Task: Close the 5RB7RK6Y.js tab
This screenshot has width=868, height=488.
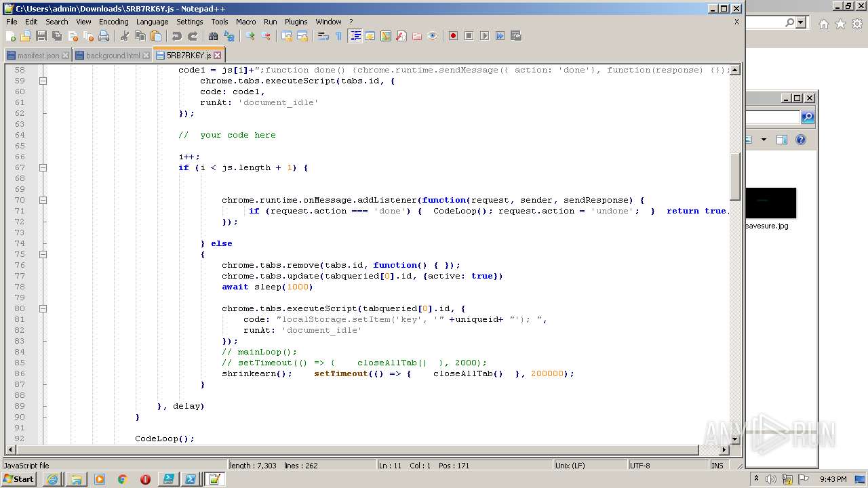Action: coord(217,56)
